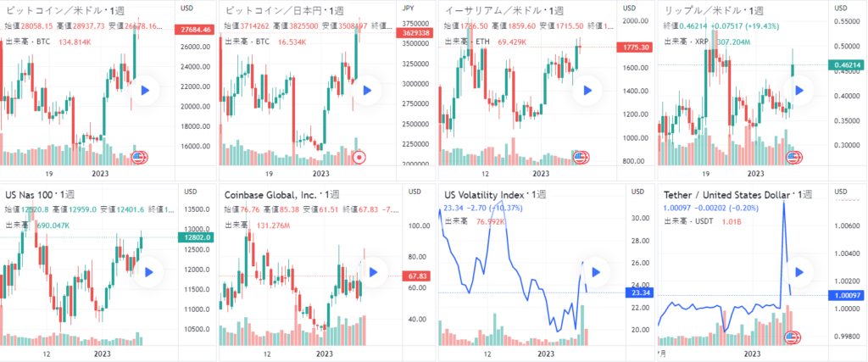The width and height of the screenshot is (868, 362).
Task: Click the Japan flag icon on the Bitcoin/JPY chart
Action: [359, 157]
